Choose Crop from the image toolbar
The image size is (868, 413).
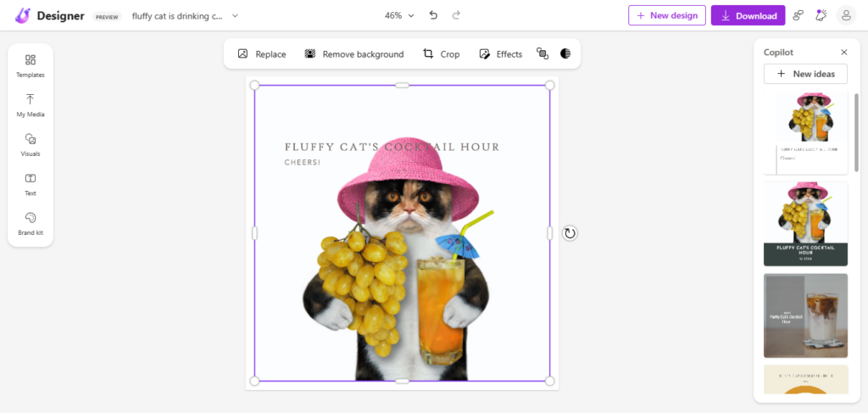coord(441,53)
